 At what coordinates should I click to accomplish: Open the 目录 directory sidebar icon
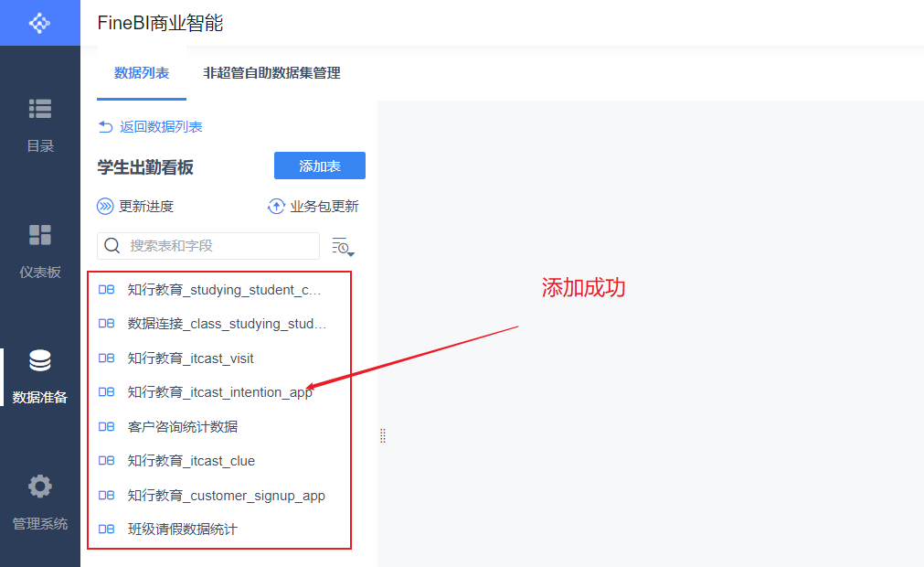[40, 109]
